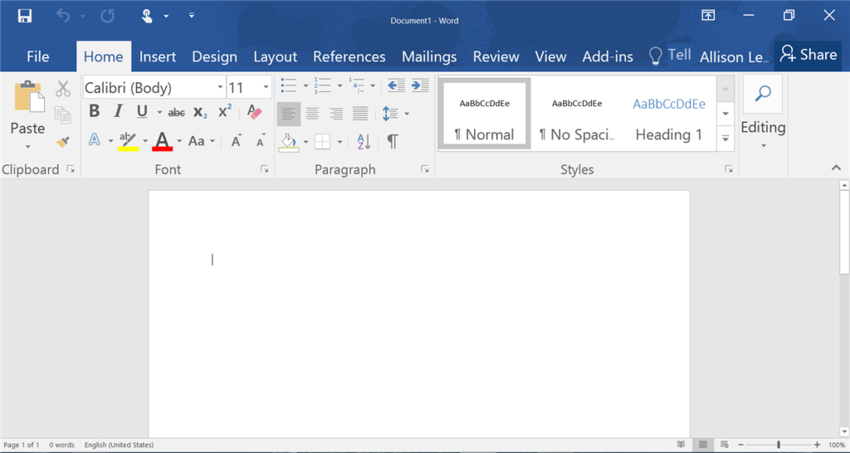Grow the font size
The height and width of the screenshot is (453, 850).
coord(236,141)
